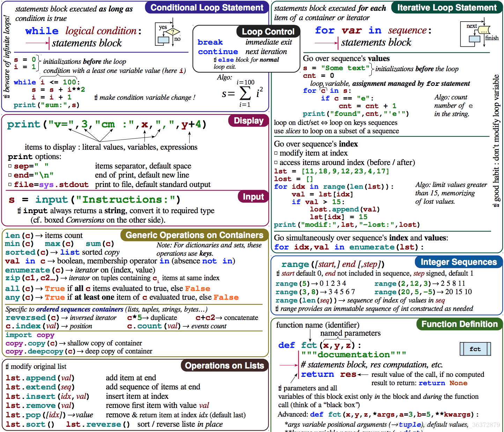Click the 'cnt = cnt + 1' code line

(x=368, y=106)
